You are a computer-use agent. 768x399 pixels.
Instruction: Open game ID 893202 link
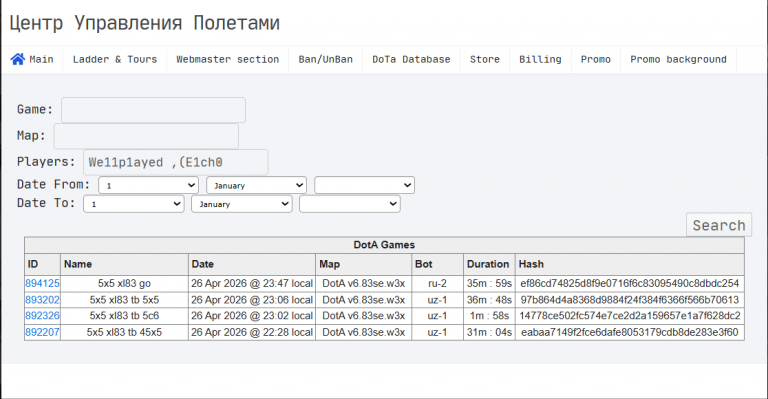tap(42, 300)
